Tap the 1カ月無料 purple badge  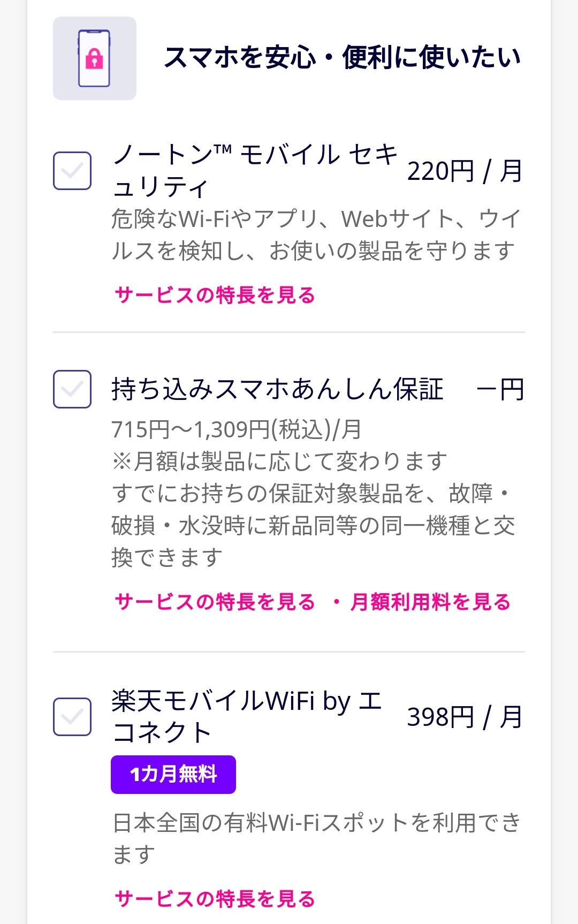[173, 774]
